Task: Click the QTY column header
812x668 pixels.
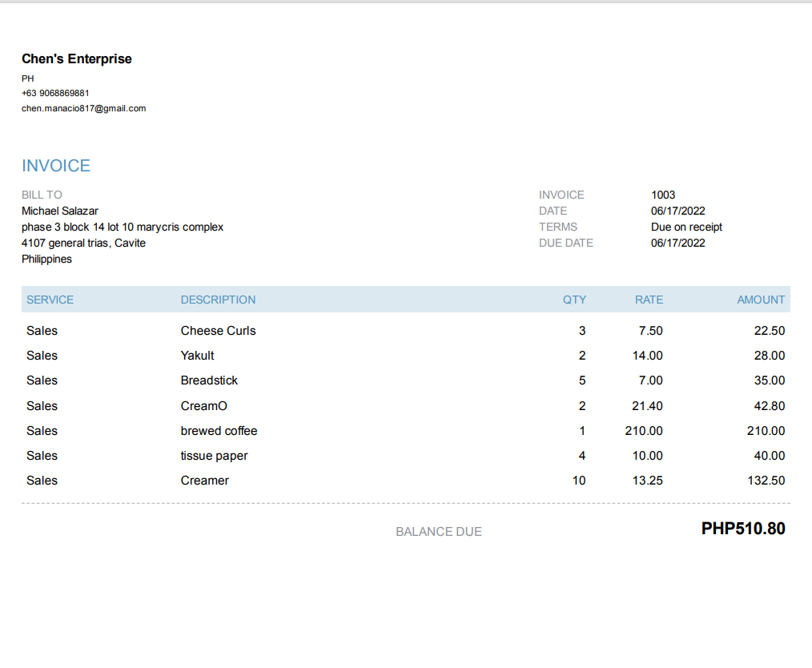Action: (x=575, y=300)
